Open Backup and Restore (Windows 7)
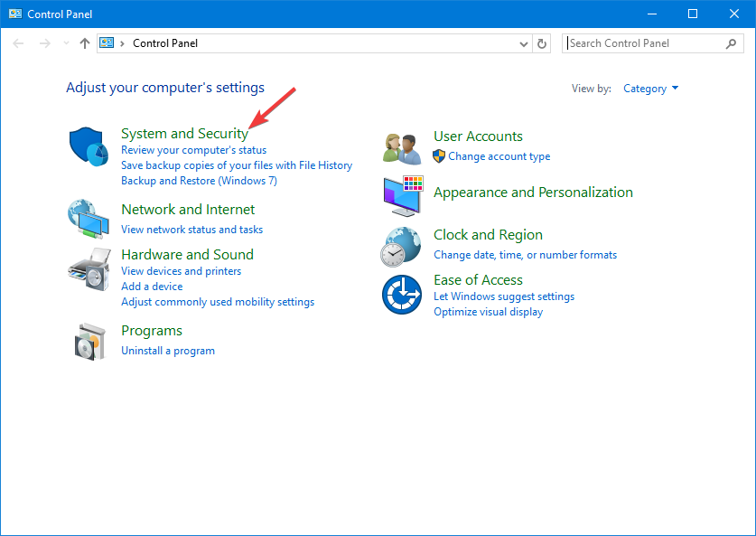This screenshot has width=756, height=536. tap(199, 181)
